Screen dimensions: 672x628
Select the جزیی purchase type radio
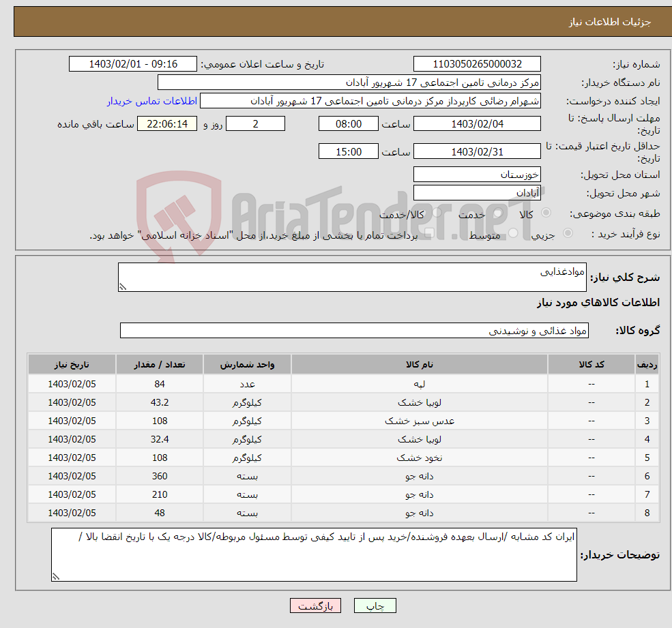pos(568,233)
